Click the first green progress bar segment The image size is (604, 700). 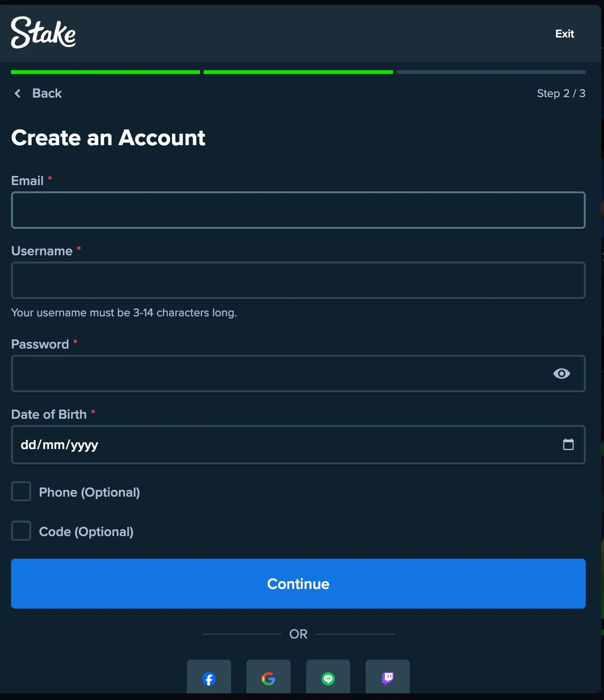pos(105,72)
